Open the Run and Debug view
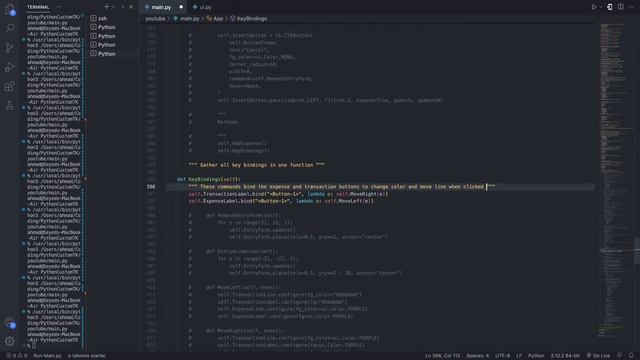Image resolution: width=640 pixels, height=360 pixels. pos(10,67)
